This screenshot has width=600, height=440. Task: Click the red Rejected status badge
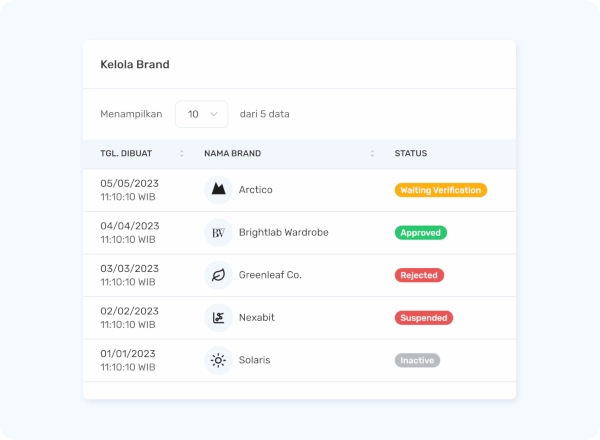click(x=419, y=275)
